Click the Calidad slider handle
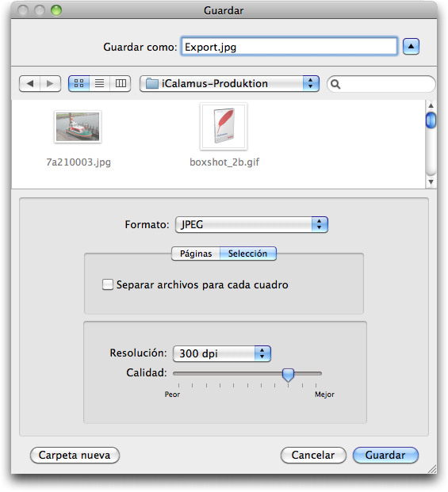Screen dimensions: 448x492 (x=288, y=375)
